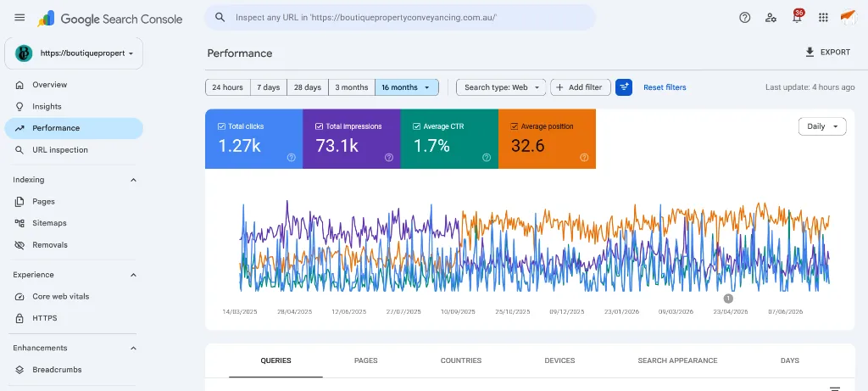Open the 16 months date range dropdown
The width and height of the screenshot is (868, 391).
407,87
